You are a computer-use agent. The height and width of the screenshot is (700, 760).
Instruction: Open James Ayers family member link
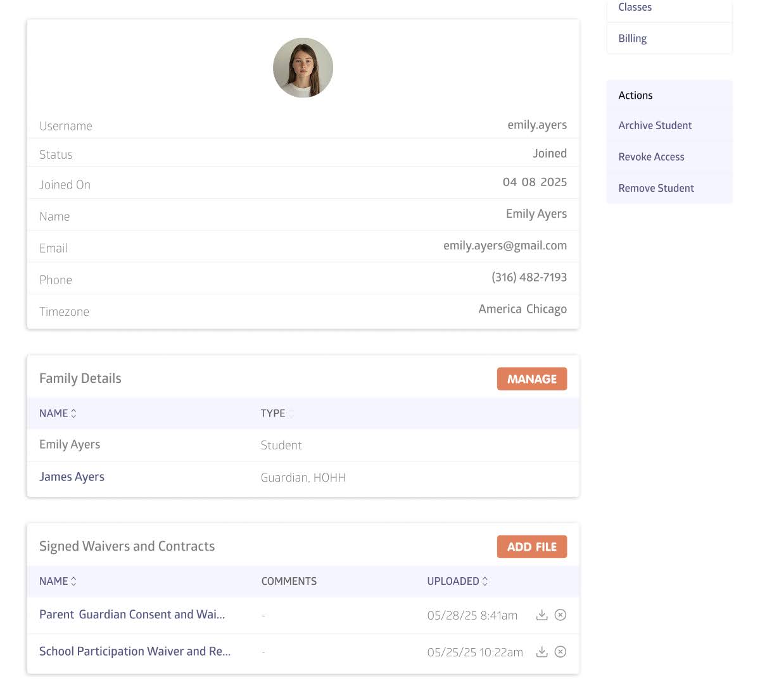pos(72,477)
